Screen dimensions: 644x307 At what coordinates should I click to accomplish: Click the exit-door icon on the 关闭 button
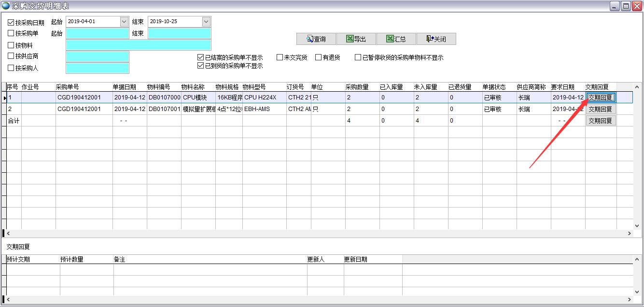coord(429,38)
